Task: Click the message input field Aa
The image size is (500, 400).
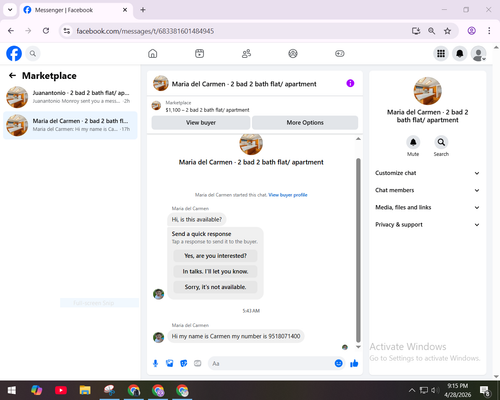Action: coord(271,363)
